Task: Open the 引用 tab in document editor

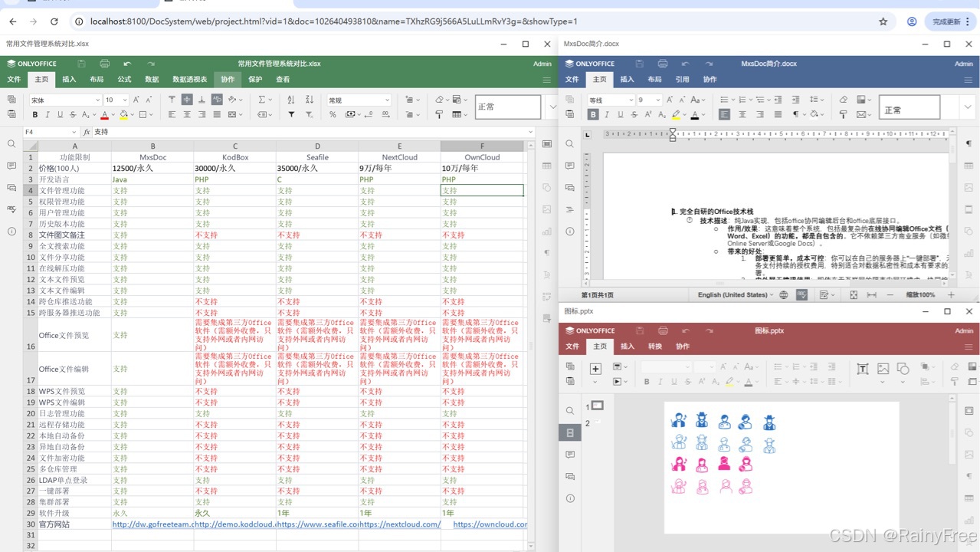Action: coord(682,79)
